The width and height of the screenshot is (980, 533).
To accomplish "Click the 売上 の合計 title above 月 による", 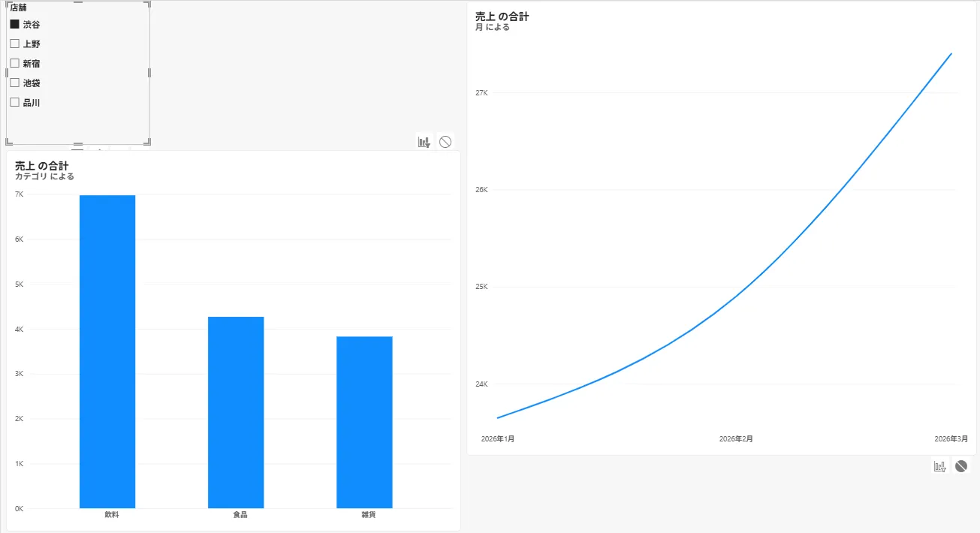I will tap(502, 16).
